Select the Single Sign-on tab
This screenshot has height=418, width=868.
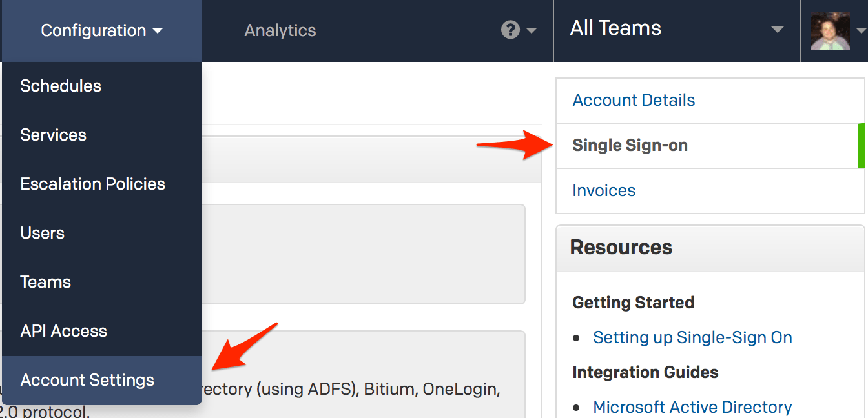click(630, 146)
